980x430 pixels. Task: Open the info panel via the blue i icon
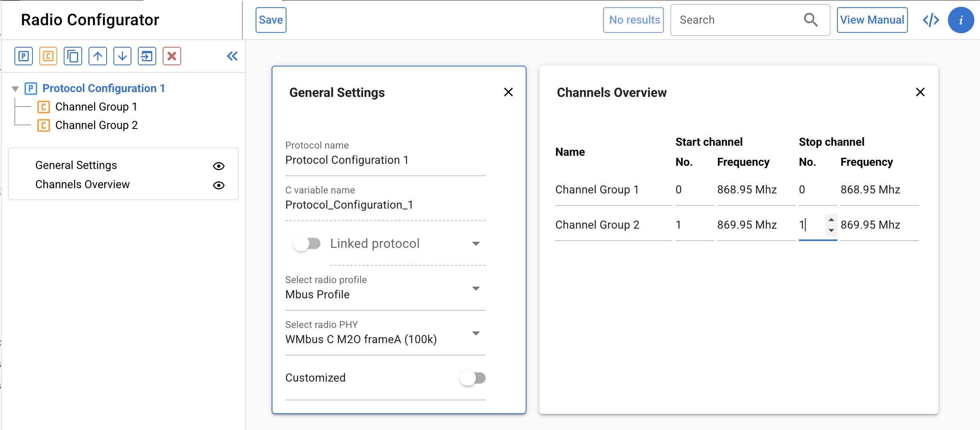coord(961,20)
